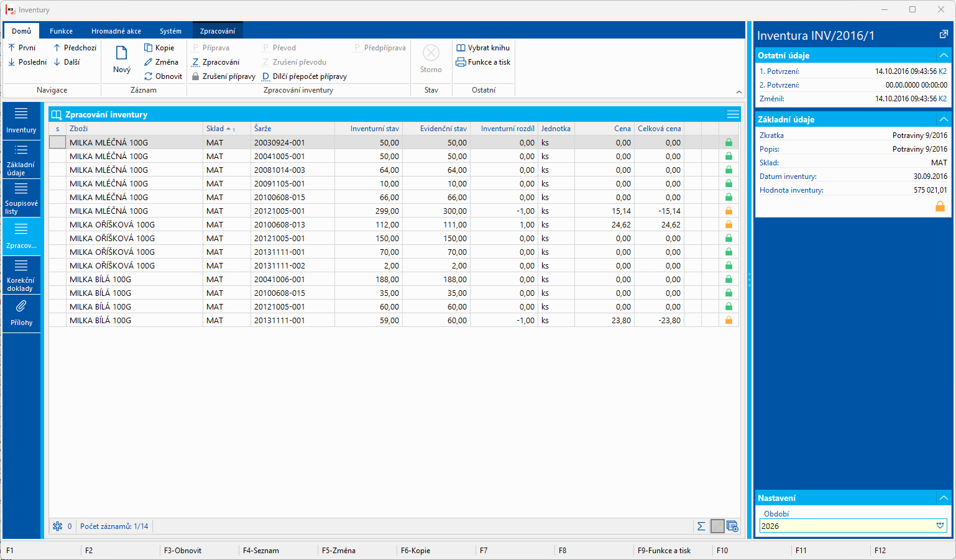Collapse the ribbon with the chevron
956x560 pixels.
point(739,92)
